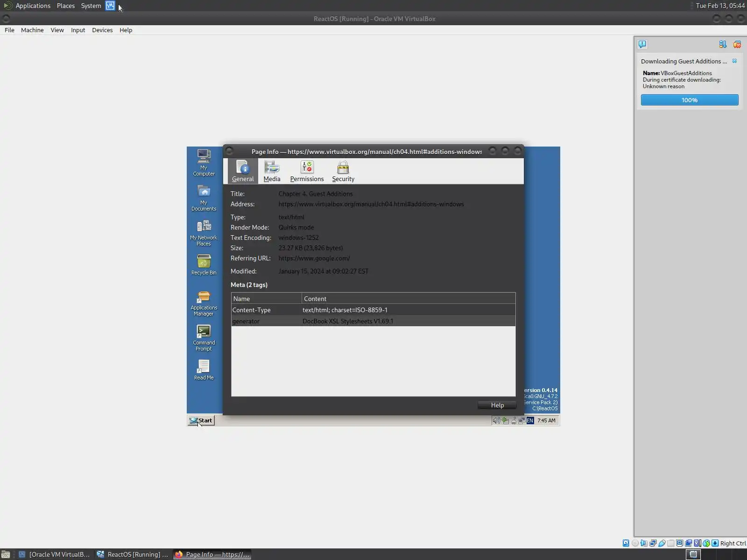Click the shared folders status icon
747x560 pixels.
click(670, 543)
